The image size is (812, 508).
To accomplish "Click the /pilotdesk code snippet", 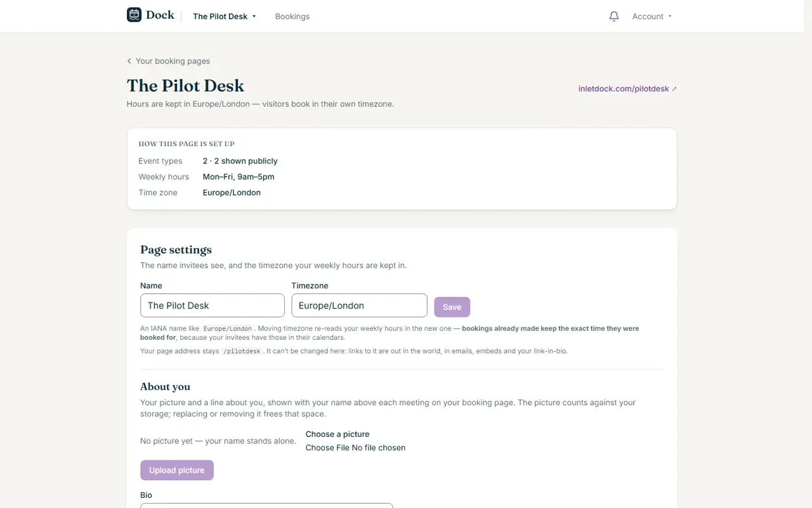I will coord(242,351).
